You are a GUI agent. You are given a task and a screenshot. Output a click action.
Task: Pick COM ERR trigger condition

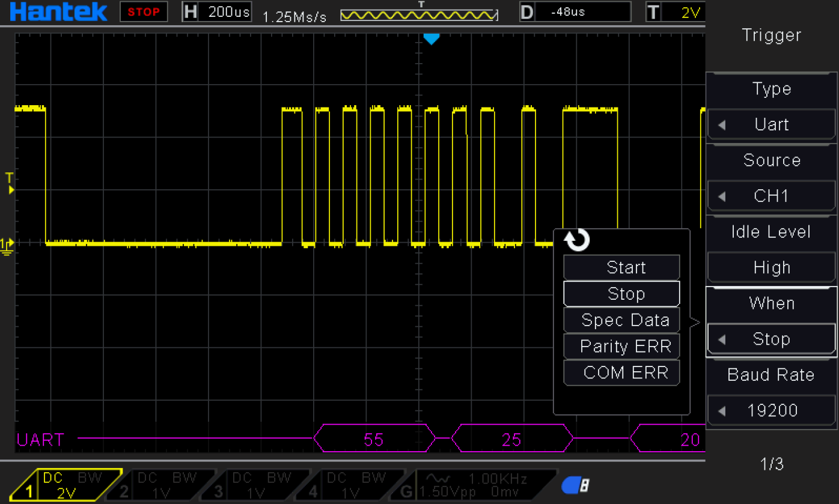click(621, 373)
